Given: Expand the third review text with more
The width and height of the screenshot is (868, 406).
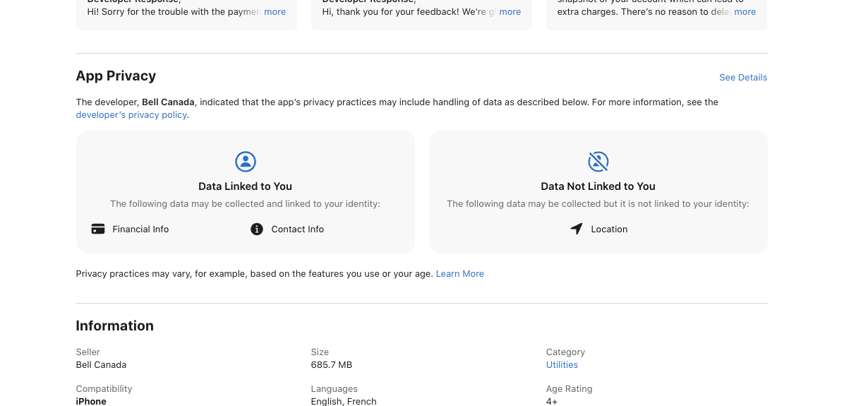Looking at the screenshot, I should [x=745, y=12].
